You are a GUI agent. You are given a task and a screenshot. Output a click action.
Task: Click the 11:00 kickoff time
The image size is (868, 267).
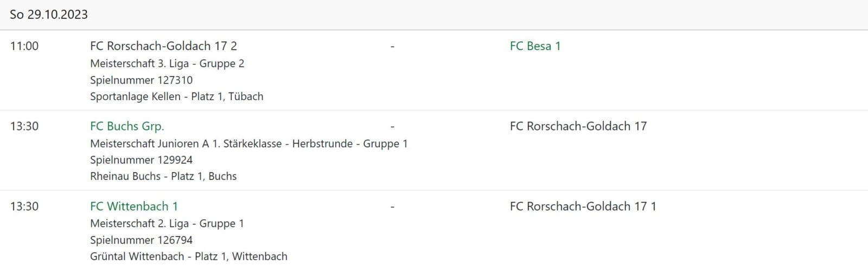(x=24, y=46)
